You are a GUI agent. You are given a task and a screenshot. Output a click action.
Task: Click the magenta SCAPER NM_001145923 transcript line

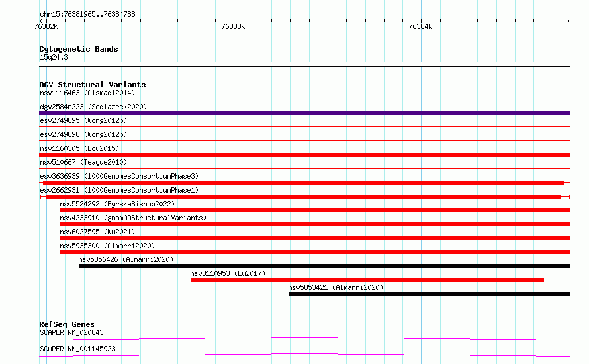[304, 355]
